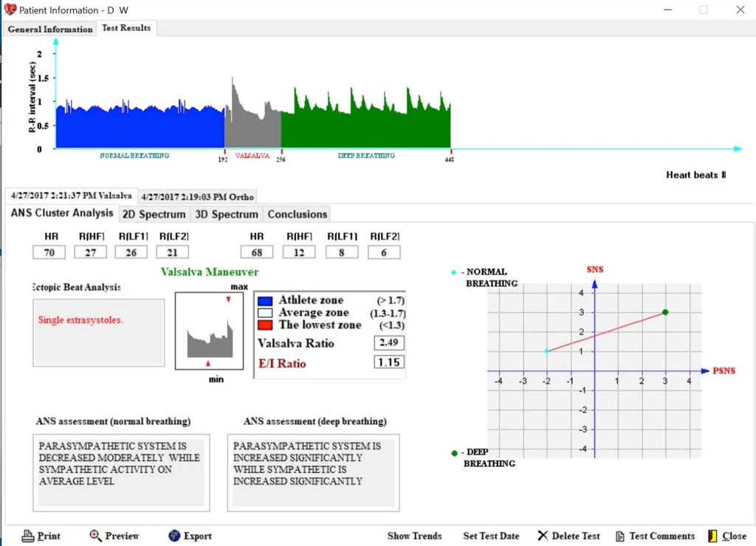
Task: Click the Valsalva min-max thumbnail chart
Action: (x=209, y=331)
